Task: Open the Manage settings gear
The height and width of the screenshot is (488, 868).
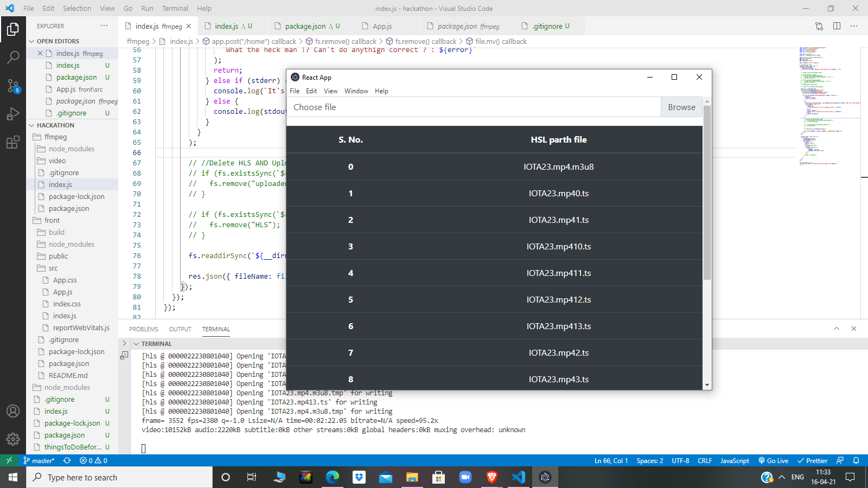Action: (x=13, y=439)
